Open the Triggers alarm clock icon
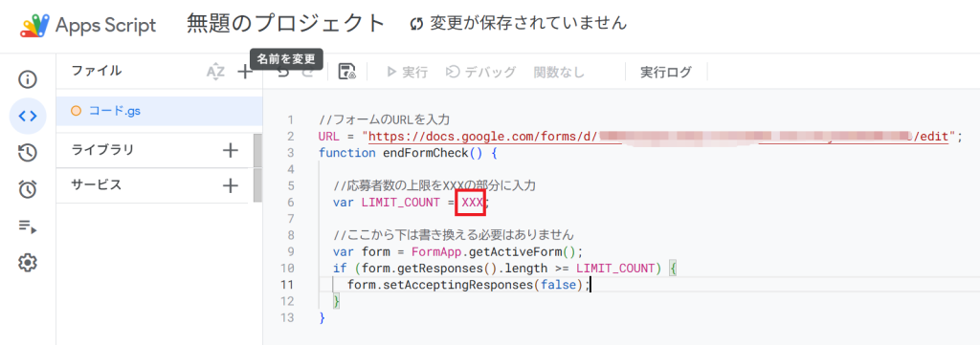Image resolution: width=980 pixels, height=345 pixels. [28, 189]
